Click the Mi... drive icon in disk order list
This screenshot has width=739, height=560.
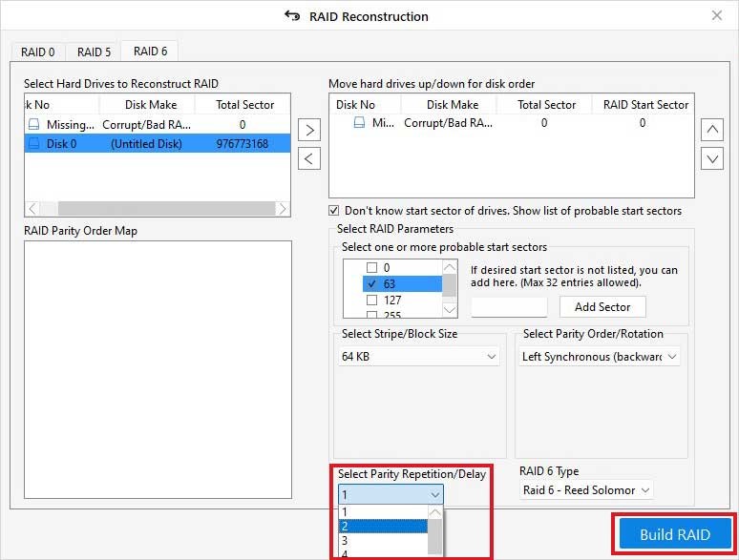(x=359, y=123)
